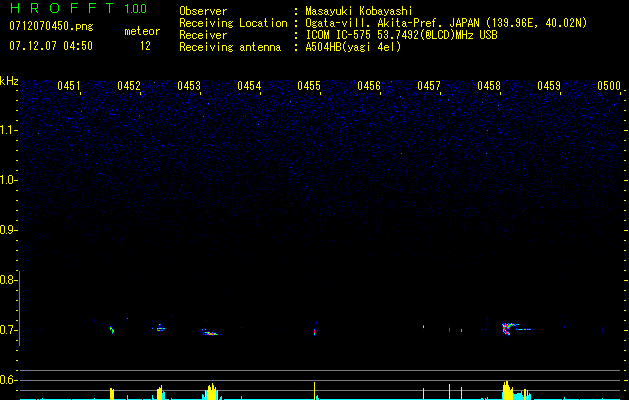Click the 0459 time marker
The image size is (629, 400).
click(549, 86)
